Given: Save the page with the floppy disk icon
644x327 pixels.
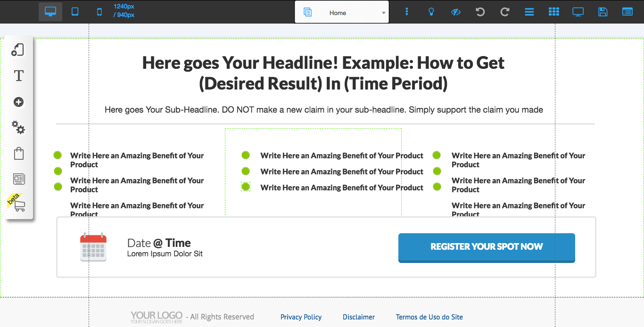Looking at the screenshot, I should [603, 12].
